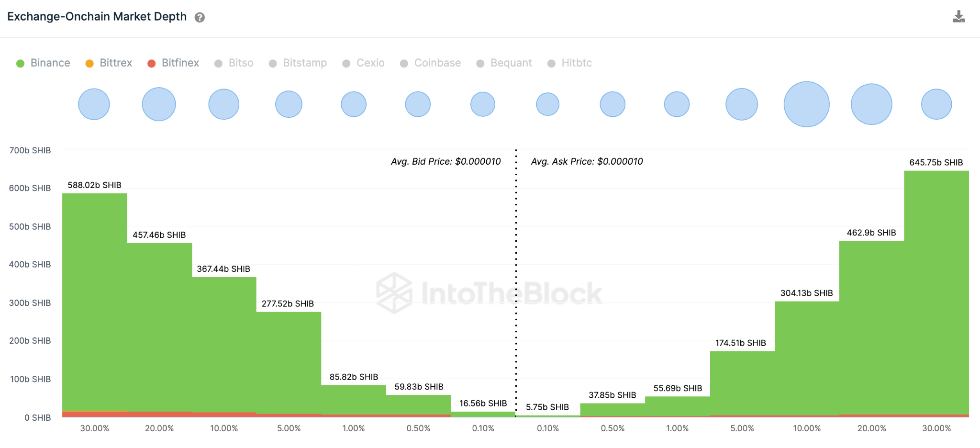Click the bubble above the 30.00% bid bar
This screenshot has width=980, height=448.
pyautogui.click(x=94, y=104)
